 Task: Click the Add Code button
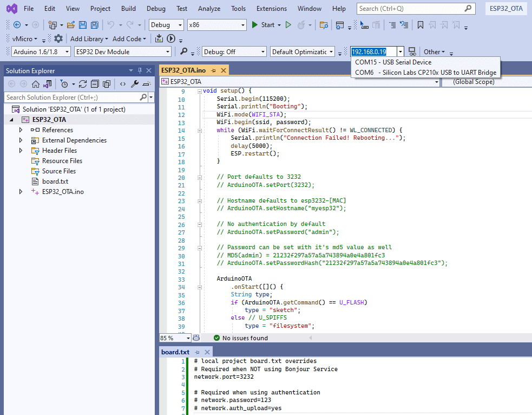click(x=129, y=38)
